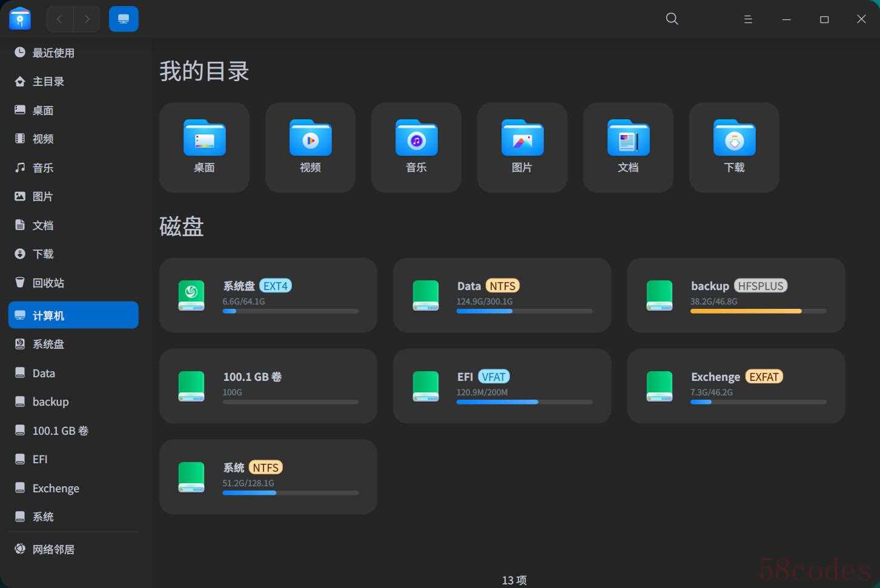Click the 100.1 GB 卷 disk name

(x=253, y=377)
